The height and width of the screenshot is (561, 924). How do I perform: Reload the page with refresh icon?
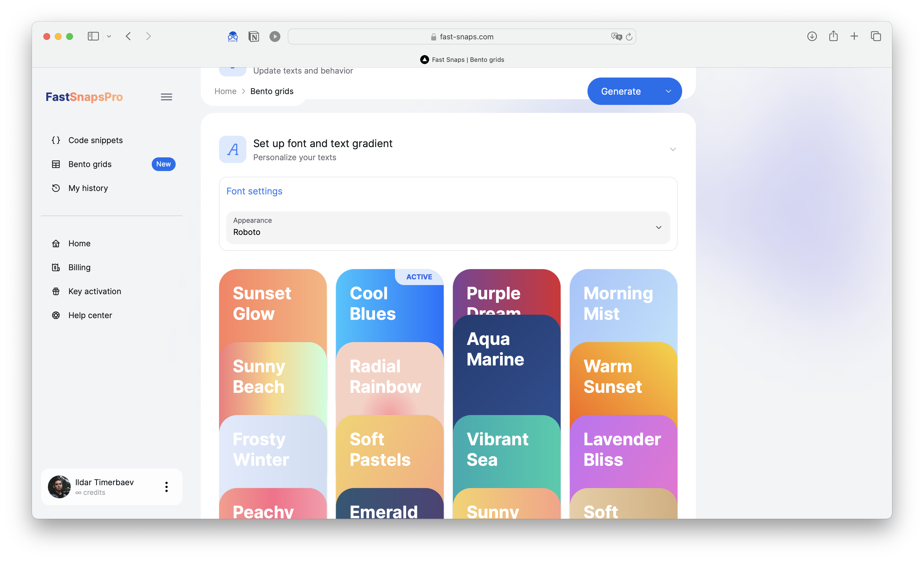(x=629, y=37)
